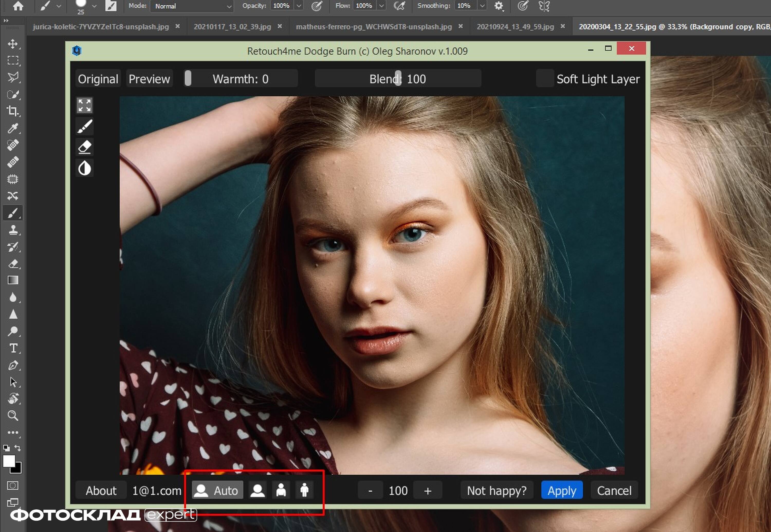Image resolution: width=771 pixels, height=532 pixels.
Task: Select the Clone Stamp tool
Action: [13, 230]
